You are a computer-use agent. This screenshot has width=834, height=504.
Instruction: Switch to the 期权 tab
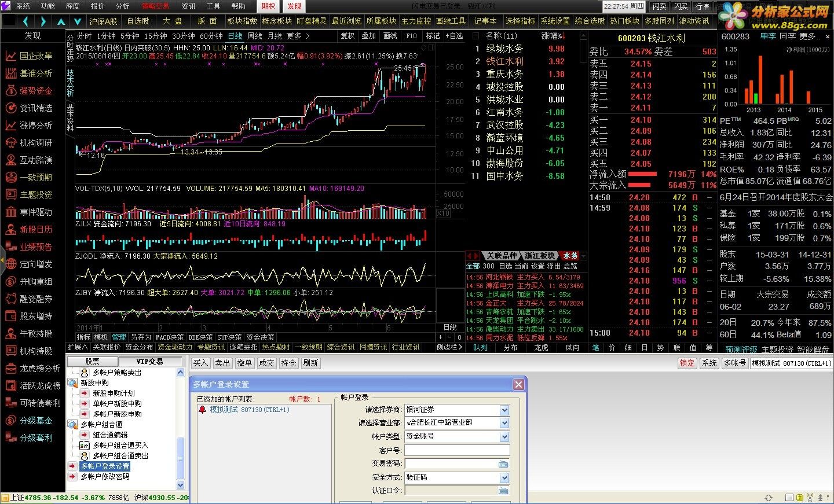pyautogui.click(x=268, y=6)
